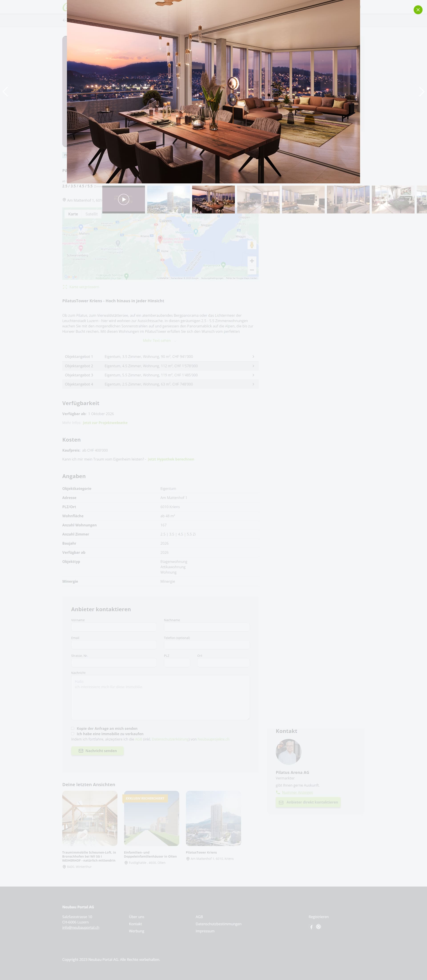Expand Objektangebot 3 row chevron
This screenshot has height=980, width=427.
[x=253, y=375]
